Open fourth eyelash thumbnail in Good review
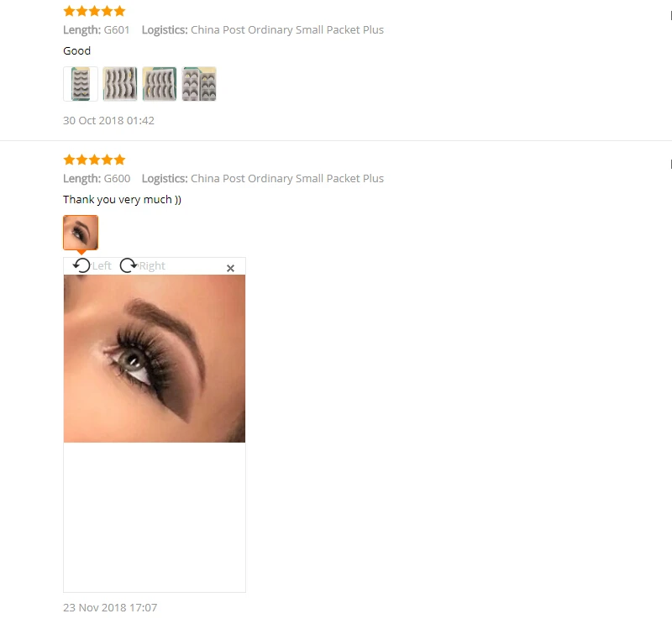 pyautogui.click(x=199, y=84)
